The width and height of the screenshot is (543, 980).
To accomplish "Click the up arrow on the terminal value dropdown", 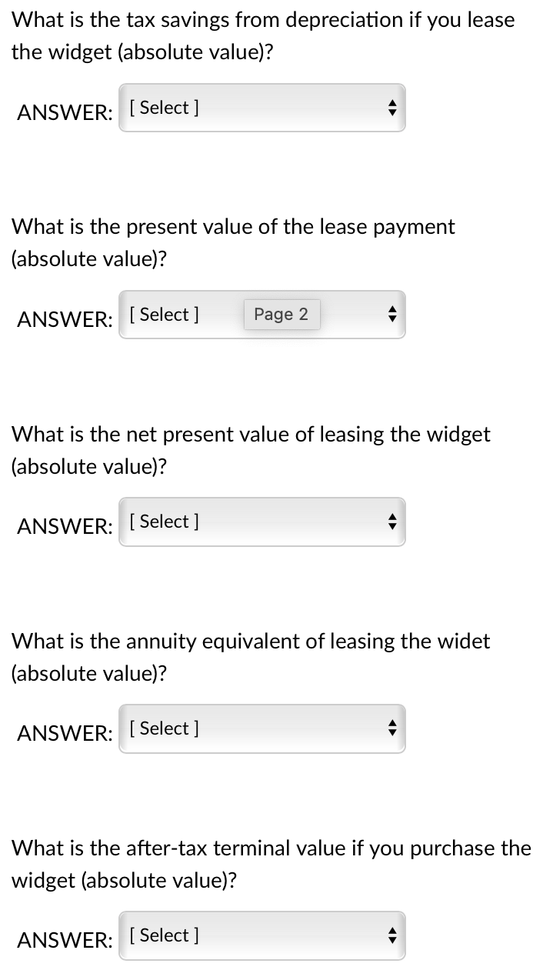I will pos(391,931).
